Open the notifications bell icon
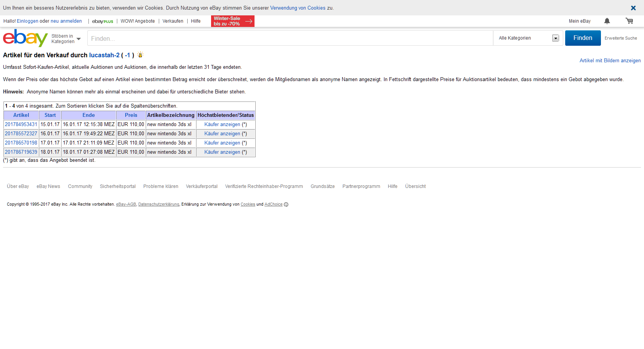The height and width of the screenshot is (349, 644). pos(607,21)
